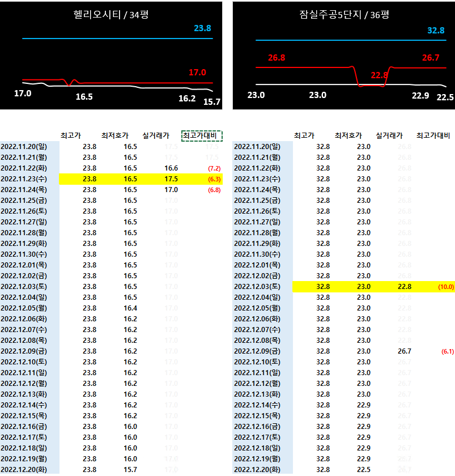
Task: Select 2022.12.01(목) date in 헬리오시티 table
Action: tap(24, 265)
